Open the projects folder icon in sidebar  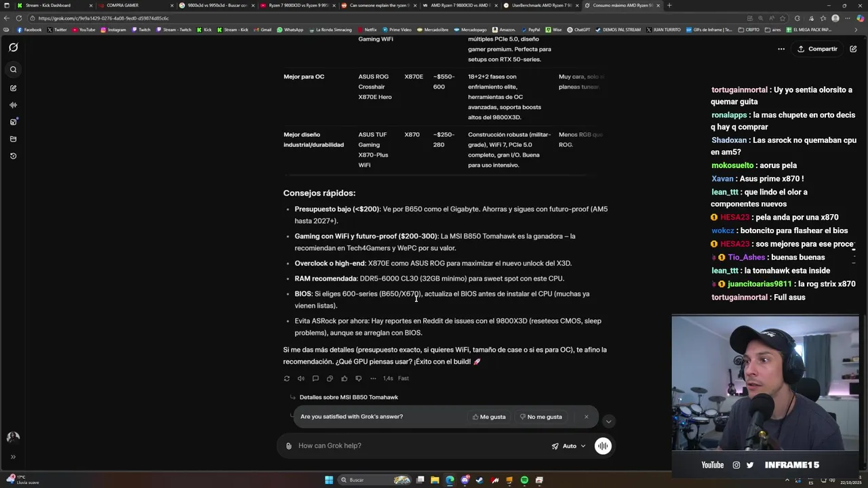coord(13,139)
